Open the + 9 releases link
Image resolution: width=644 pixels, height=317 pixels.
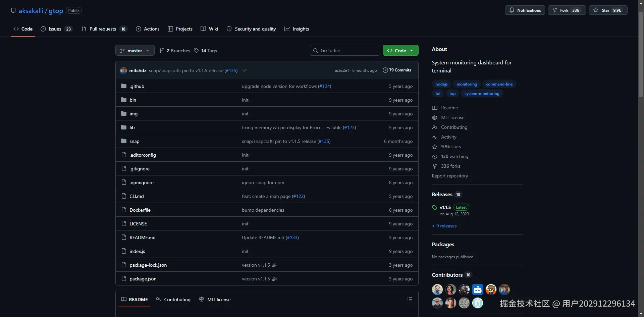click(x=444, y=226)
